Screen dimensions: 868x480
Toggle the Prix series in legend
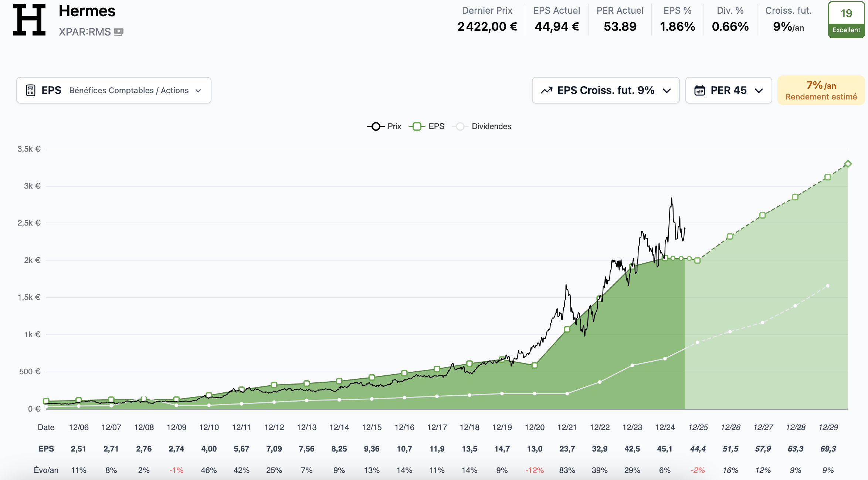click(384, 126)
